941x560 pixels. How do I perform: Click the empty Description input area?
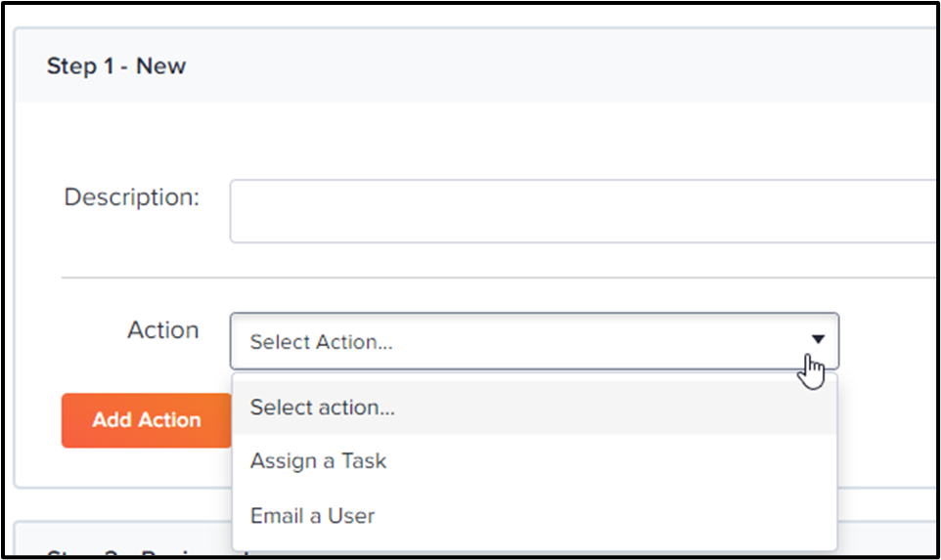[x=583, y=211]
